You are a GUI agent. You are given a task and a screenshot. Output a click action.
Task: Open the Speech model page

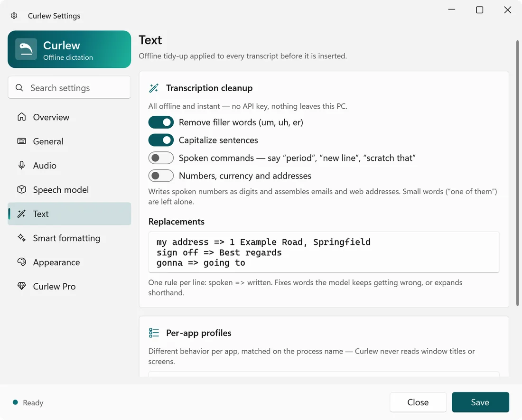tap(69, 190)
